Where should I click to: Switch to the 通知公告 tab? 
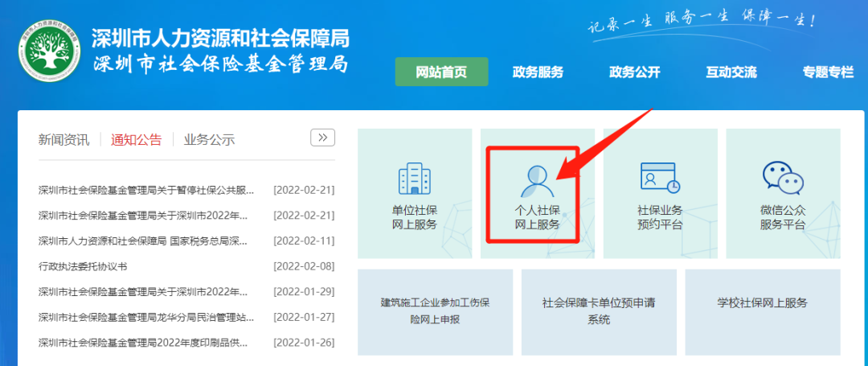coord(136,139)
